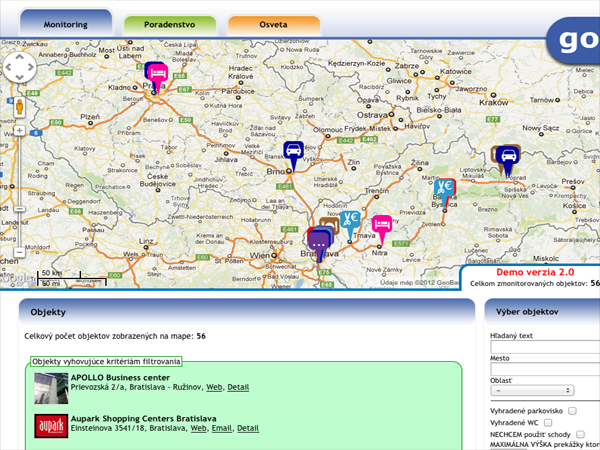Open Detail link for Aupark Shopping Centers
The width and height of the screenshot is (600, 450).
[x=248, y=428]
